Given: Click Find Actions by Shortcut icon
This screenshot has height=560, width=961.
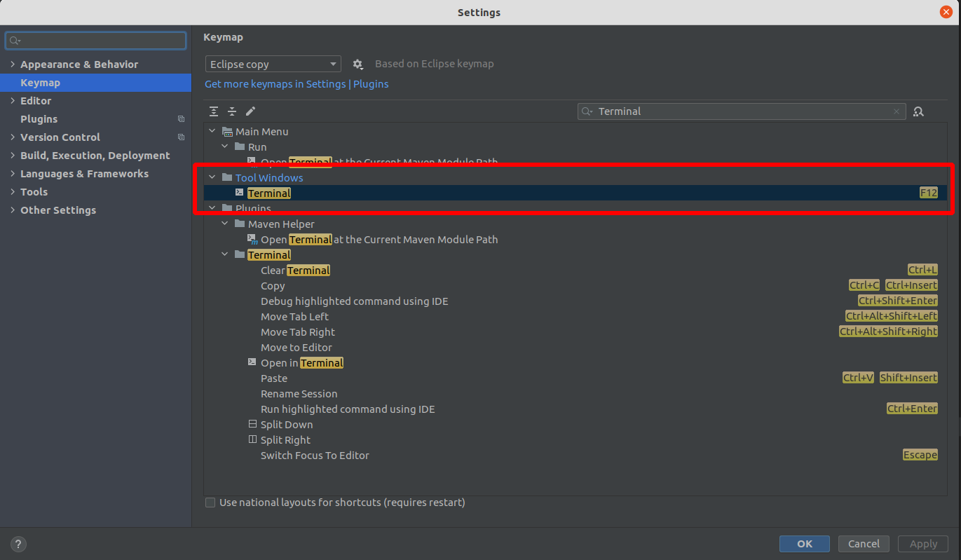Looking at the screenshot, I should click(918, 111).
